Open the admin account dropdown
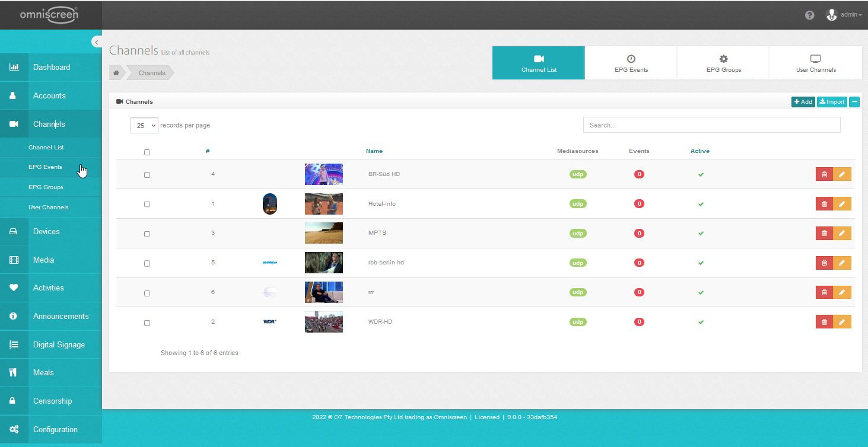868x447 pixels. (846, 14)
